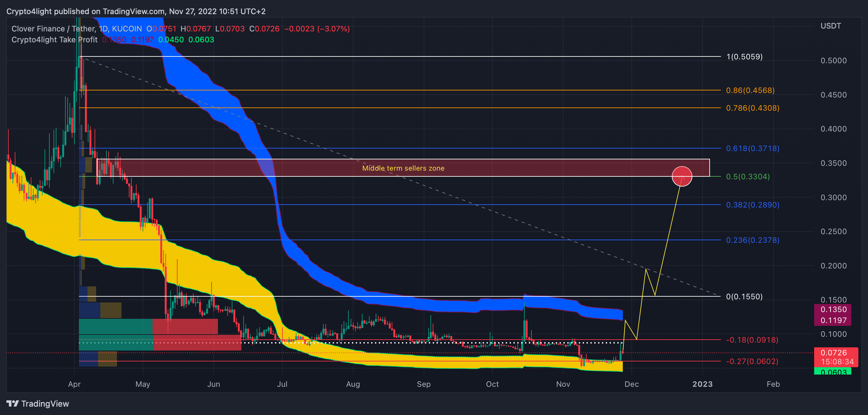Click the Dec label on time axis
868x415 pixels.
coord(631,384)
